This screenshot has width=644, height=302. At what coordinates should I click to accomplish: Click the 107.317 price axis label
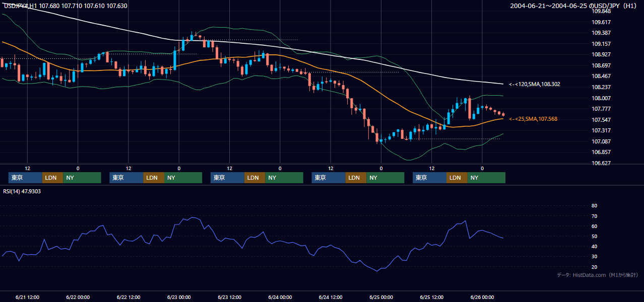[x=601, y=130]
